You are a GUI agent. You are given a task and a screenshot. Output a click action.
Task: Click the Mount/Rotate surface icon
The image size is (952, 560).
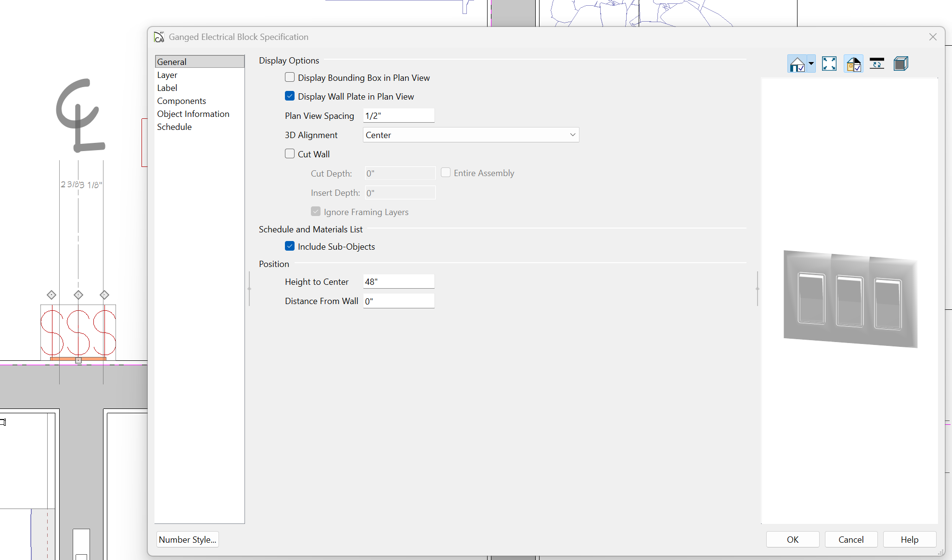(876, 64)
